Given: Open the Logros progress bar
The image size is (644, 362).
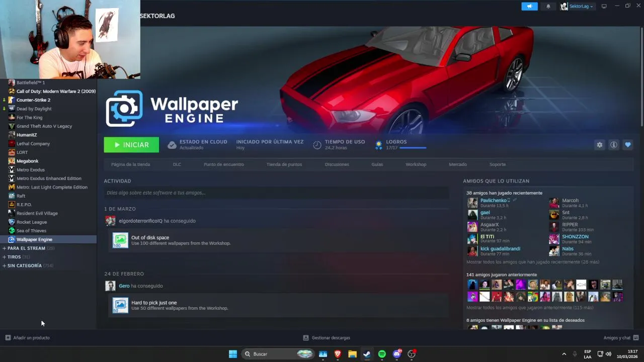Looking at the screenshot, I should 413,148.
